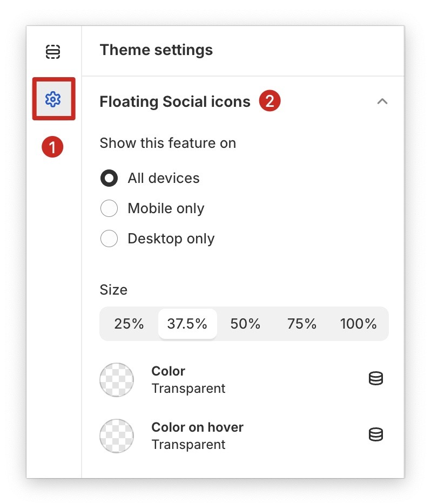Click the Floating Social icons heading

point(175,101)
